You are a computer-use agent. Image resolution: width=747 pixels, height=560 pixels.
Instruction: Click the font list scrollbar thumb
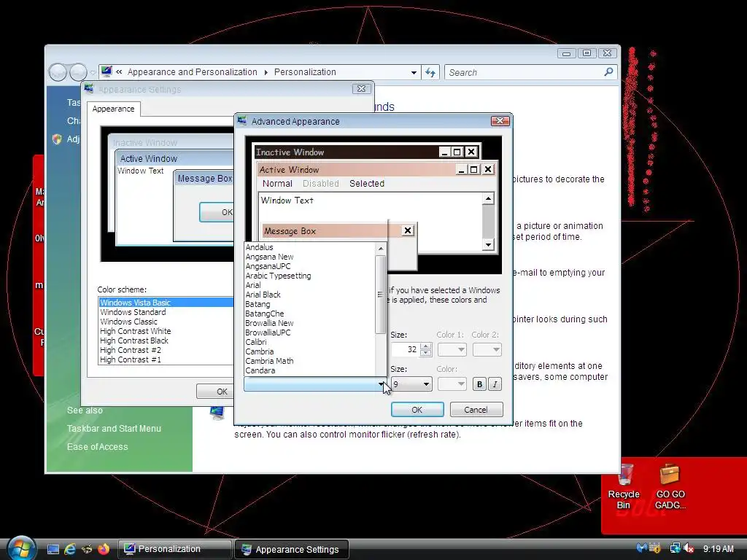(380, 295)
